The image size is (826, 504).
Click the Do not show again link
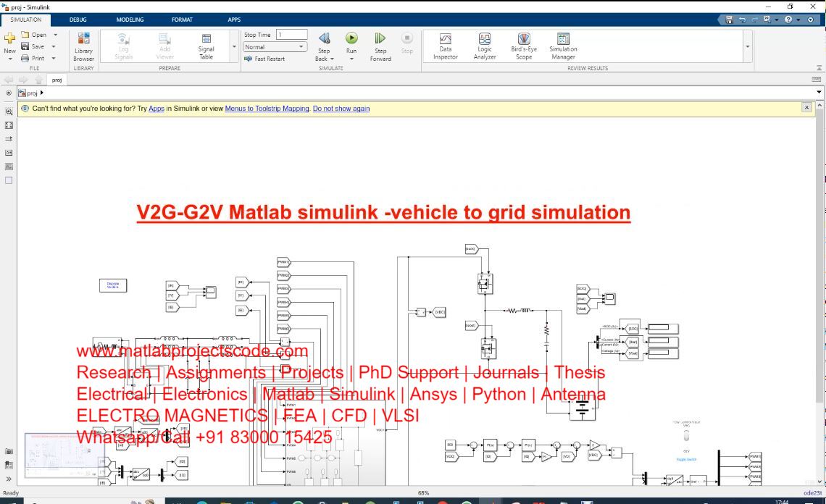341,109
